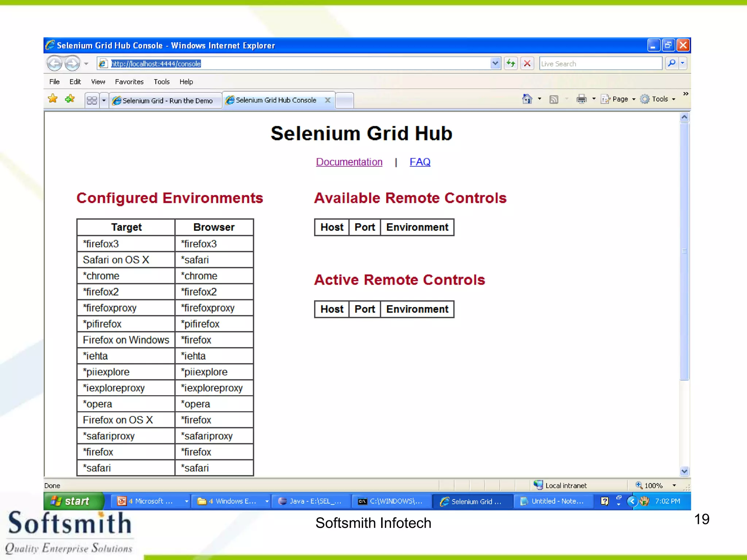Viewport: 747px width, 560px height.
Task: Open the tab list dropdown arrow
Action: pyautogui.click(x=104, y=100)
